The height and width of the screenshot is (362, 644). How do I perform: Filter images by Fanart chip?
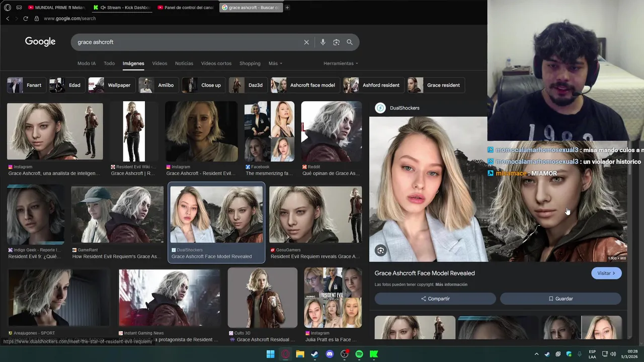pyautogui.click(x=26, y=85)
